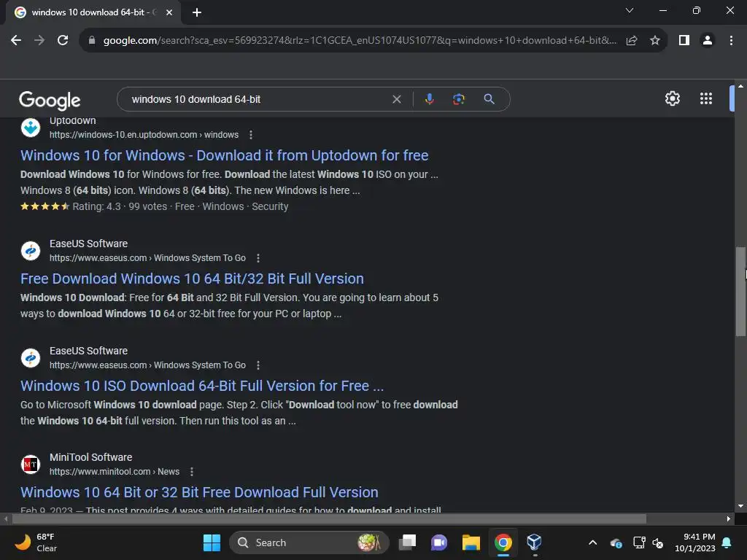Open Google quick settings gear

pos(672,98)
